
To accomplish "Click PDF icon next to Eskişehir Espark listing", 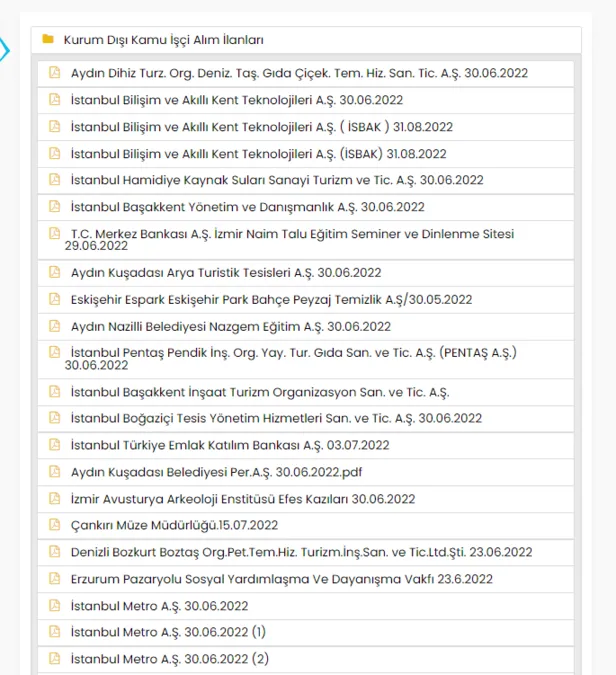I will point(55,299).
